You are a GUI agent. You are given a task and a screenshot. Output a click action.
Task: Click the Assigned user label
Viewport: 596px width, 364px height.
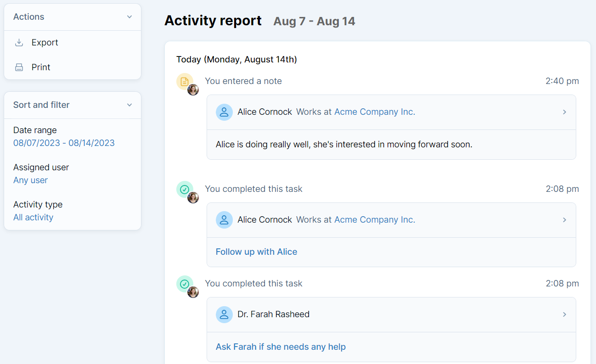click(41, 168)
